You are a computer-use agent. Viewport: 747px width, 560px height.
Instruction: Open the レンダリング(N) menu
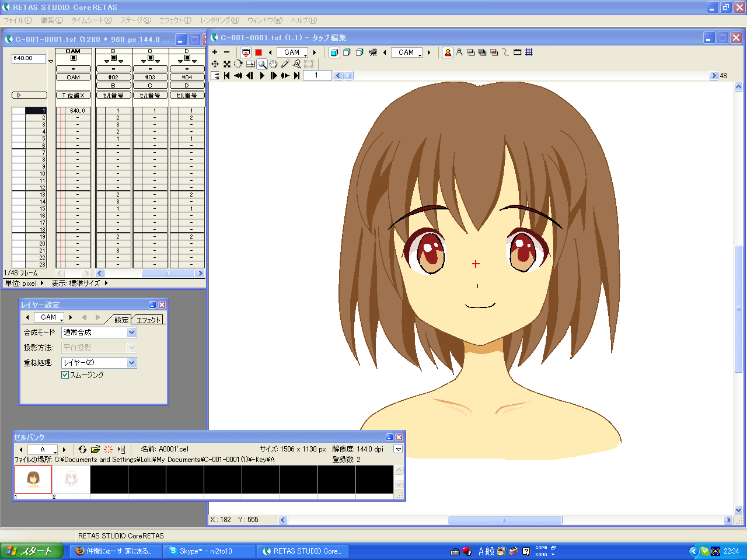point(220,20)
